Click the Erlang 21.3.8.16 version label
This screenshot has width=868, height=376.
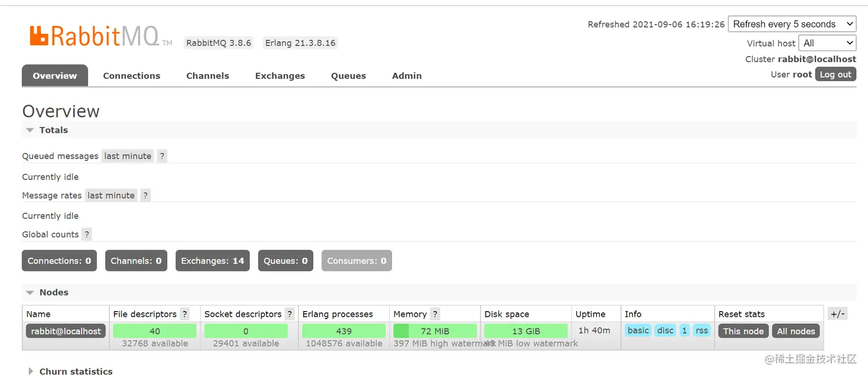coord(300,43)
